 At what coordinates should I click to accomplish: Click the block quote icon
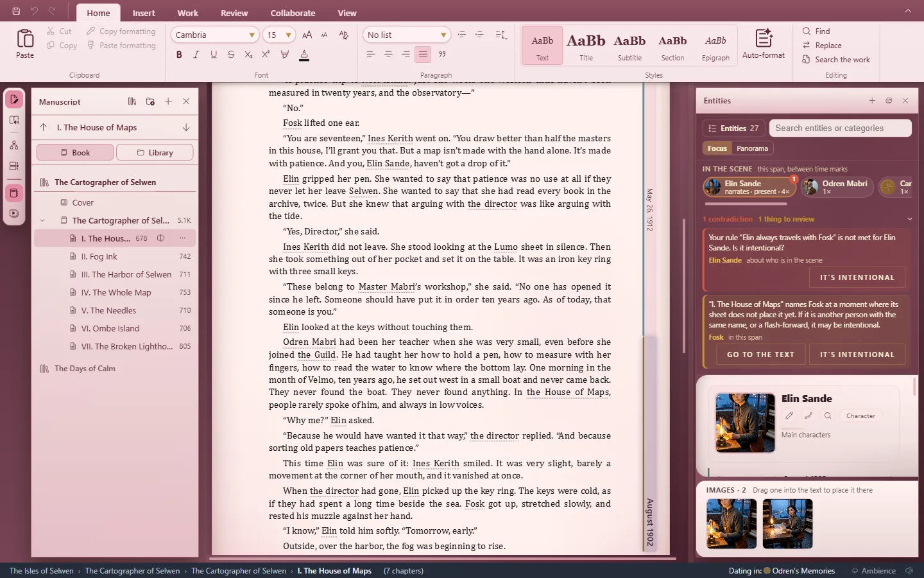pos(442,55)
